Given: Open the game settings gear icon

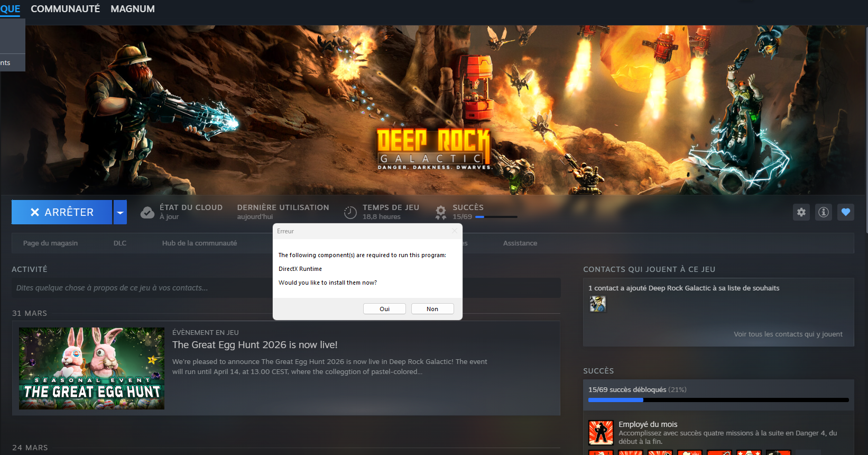Looking at the screenshot, I should (x=801, y=212).
